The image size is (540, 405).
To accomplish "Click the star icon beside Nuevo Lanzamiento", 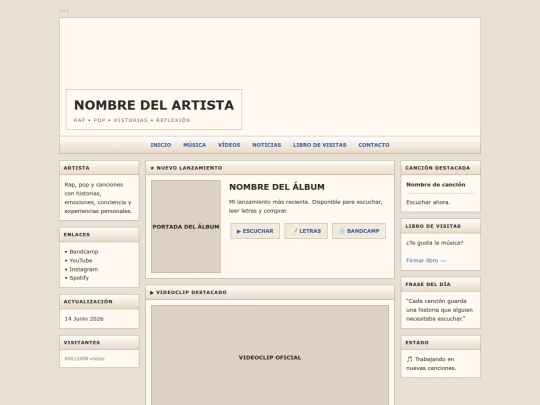I will click(152, 168).
